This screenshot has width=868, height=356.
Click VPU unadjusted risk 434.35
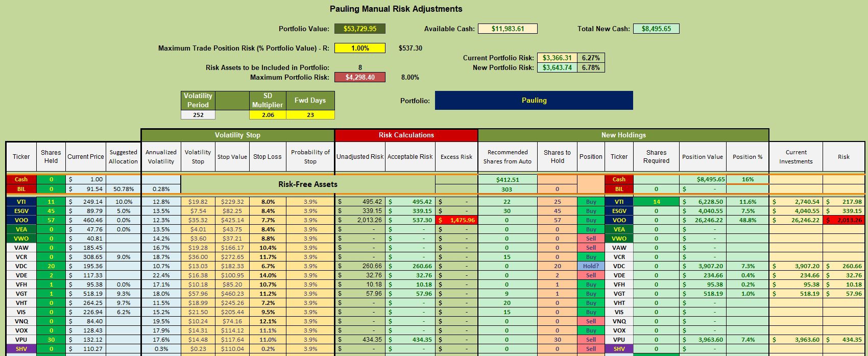[360, 340]
